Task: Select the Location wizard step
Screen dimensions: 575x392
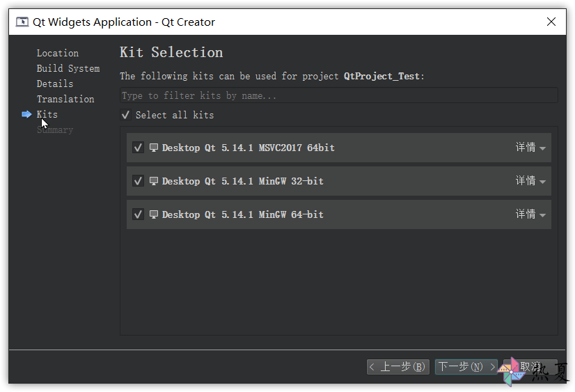Action: (58, 53)
